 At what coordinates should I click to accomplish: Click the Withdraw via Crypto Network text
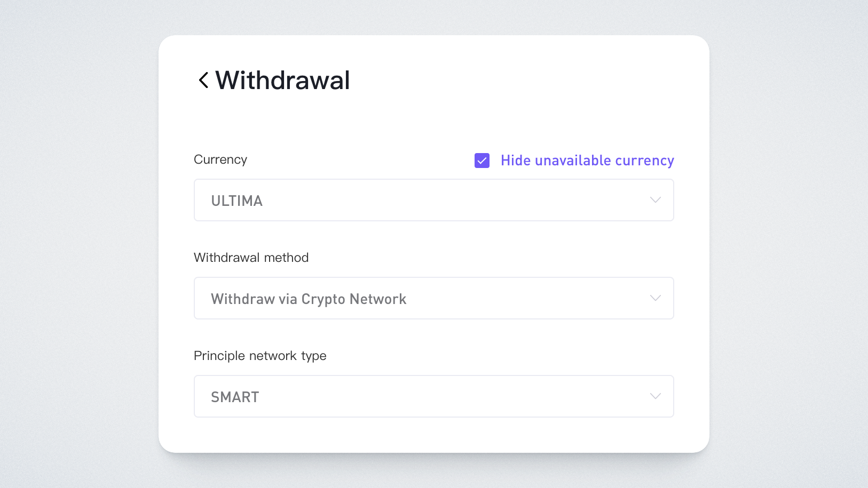[x=309, y=299]
